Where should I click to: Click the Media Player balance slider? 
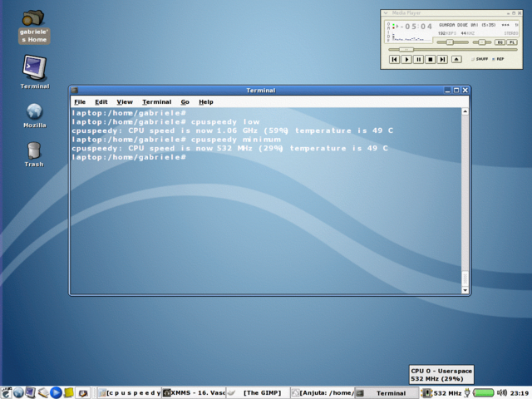pyautogui.click(x=482, y=42)
